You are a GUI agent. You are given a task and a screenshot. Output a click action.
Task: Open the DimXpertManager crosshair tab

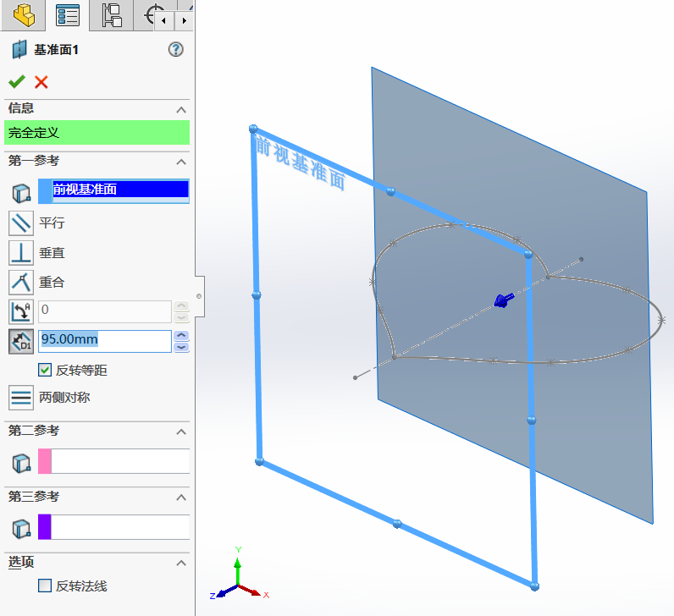151,15
